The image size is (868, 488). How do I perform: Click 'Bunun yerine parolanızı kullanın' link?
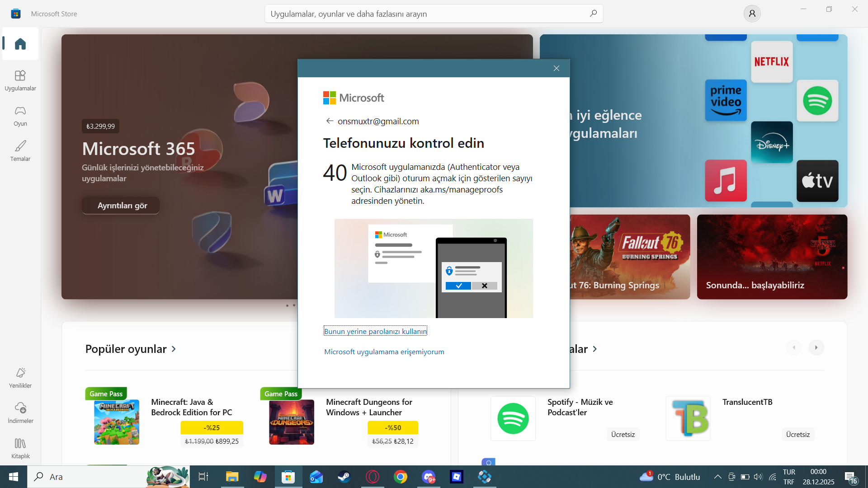point(375,331)
